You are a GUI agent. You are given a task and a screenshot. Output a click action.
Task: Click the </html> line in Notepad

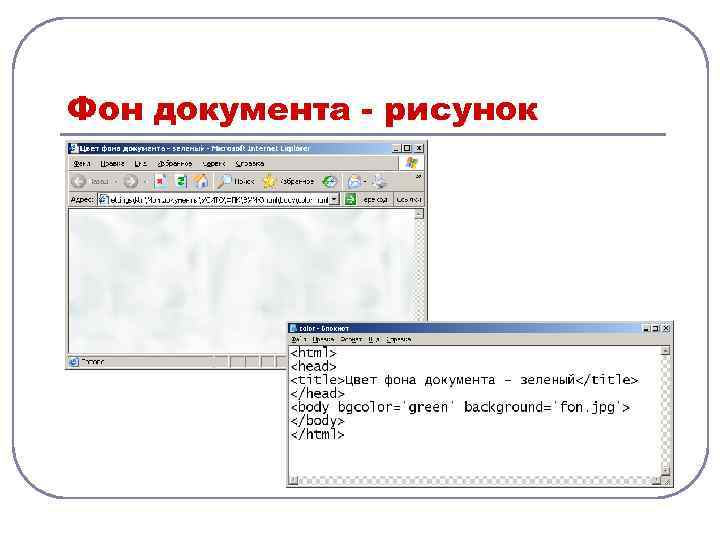pos(317,434)
